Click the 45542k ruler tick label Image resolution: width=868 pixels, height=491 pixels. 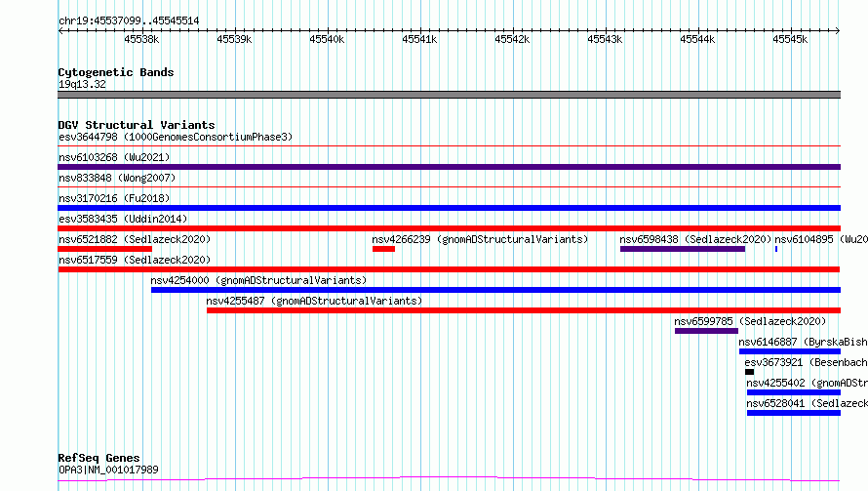pos(512,39)
